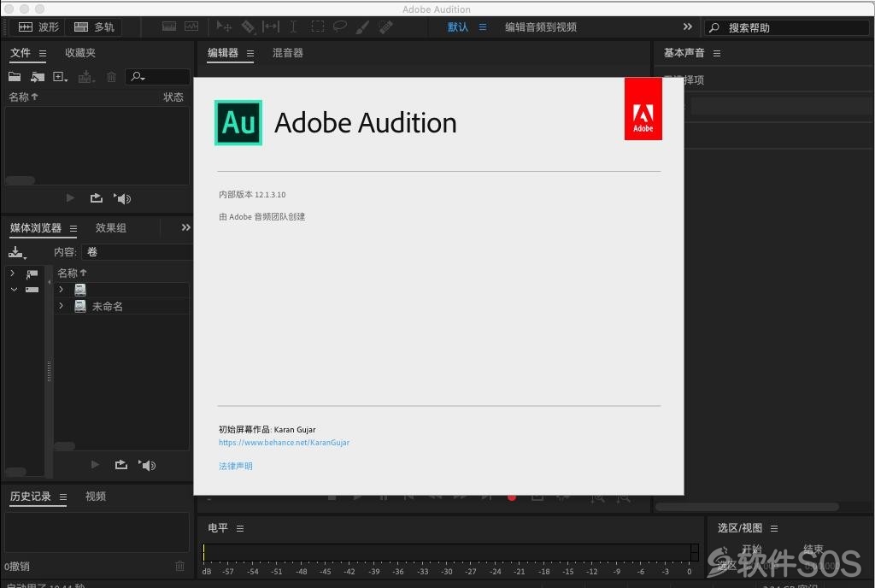This screenshot has height=588, width=875.
Task: Click the Record button in transport
Action: [x=512, y=497]
